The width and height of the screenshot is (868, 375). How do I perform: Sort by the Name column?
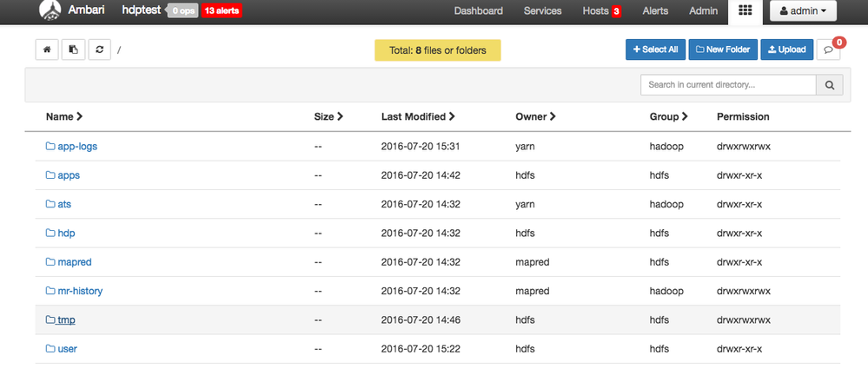(64, 116)
